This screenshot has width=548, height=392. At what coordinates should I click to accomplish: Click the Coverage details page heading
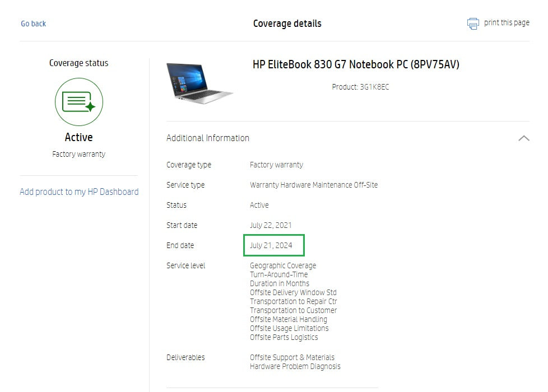pos(287,24)
